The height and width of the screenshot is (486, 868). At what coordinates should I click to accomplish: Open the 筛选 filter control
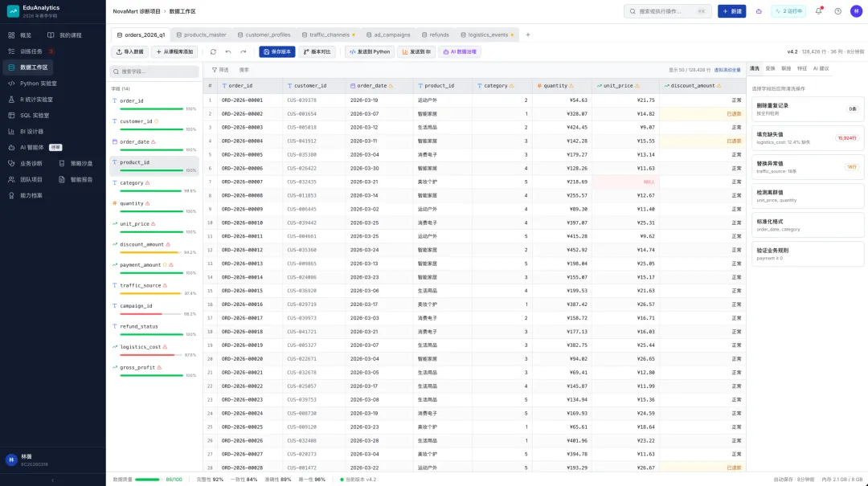220,70
